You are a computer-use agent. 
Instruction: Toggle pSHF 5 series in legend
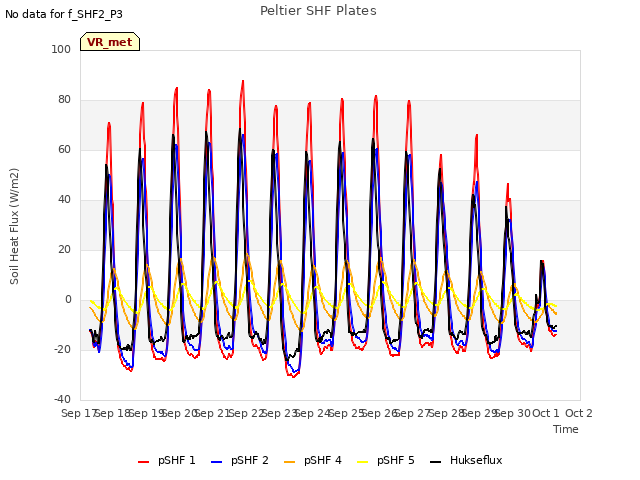(x=386, y=460)
